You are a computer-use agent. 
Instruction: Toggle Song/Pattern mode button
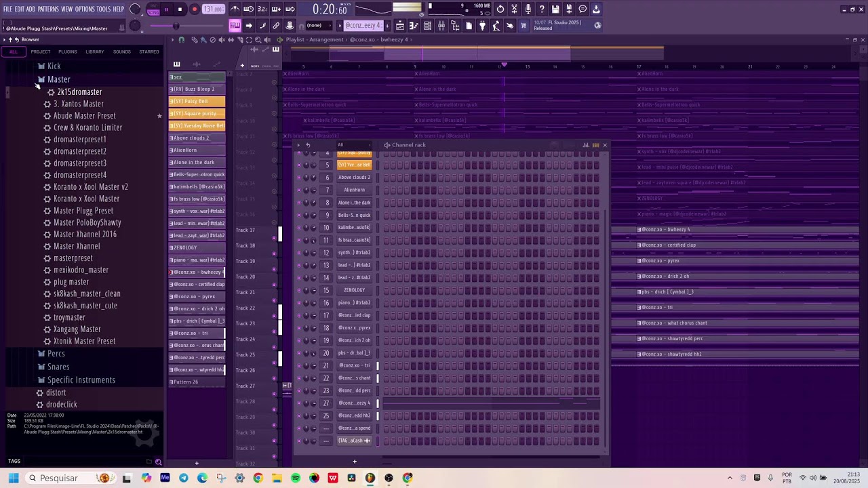click(x=153, y=9)
